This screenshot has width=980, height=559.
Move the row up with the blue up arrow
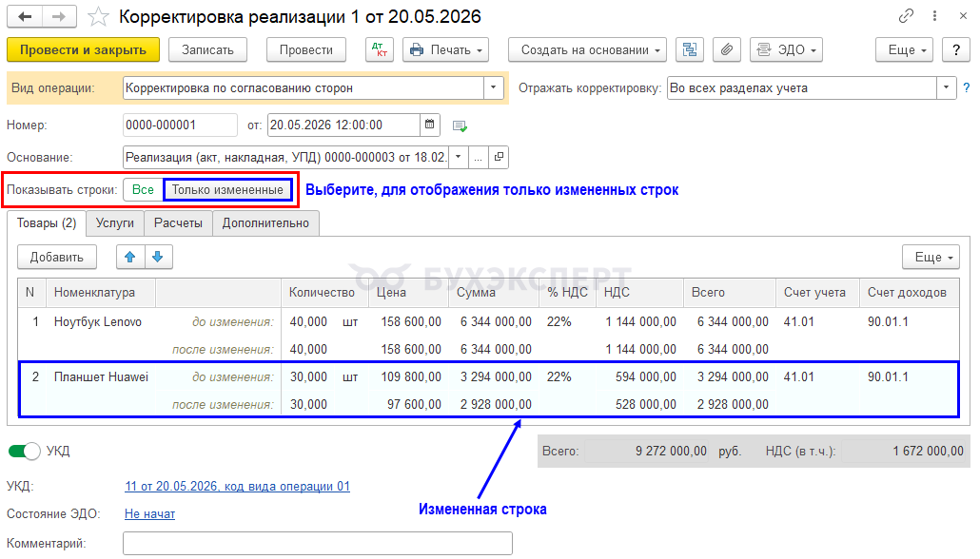(x=130, y=257)
